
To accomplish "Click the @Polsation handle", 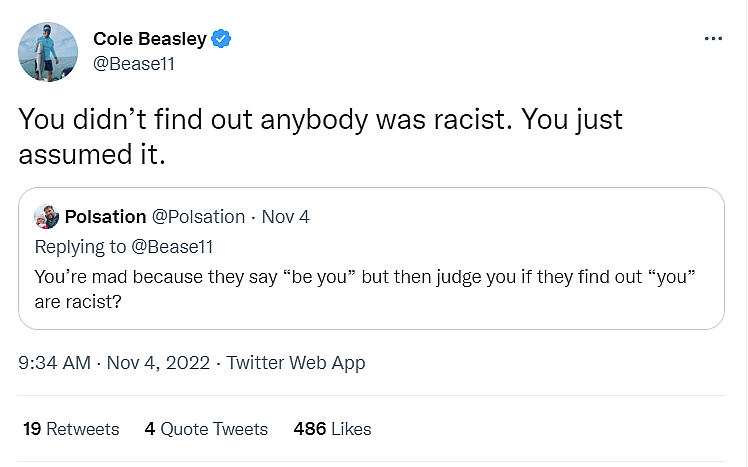I will click(x=198, y=217).
